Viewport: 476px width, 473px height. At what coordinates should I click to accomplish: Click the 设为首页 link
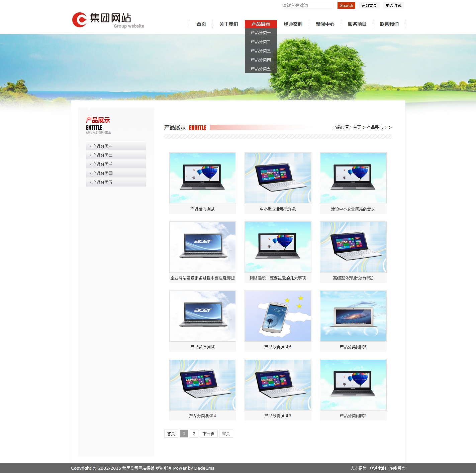(x=369, y=5)
